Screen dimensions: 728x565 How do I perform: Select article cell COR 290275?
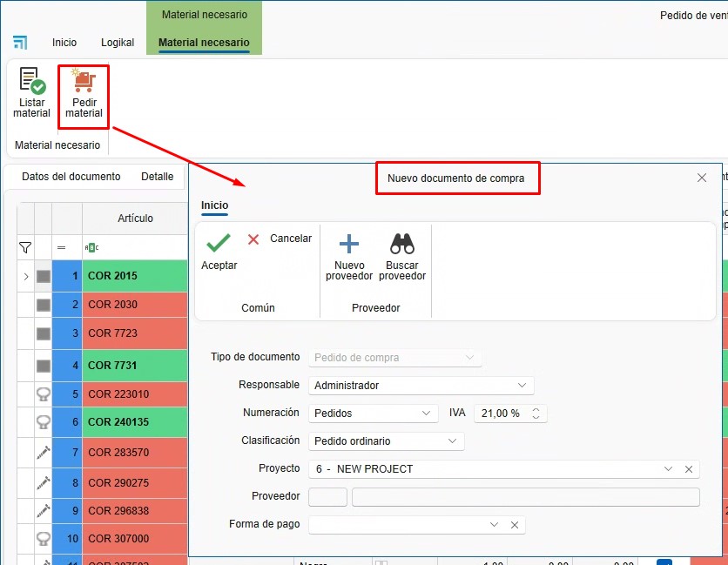click(135, 483)
